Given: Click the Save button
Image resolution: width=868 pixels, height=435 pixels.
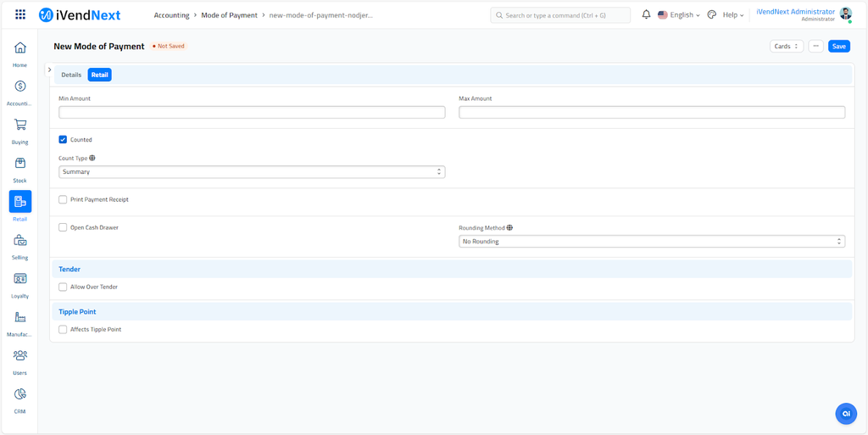Looking at the screenshot, I should [838, 47].
